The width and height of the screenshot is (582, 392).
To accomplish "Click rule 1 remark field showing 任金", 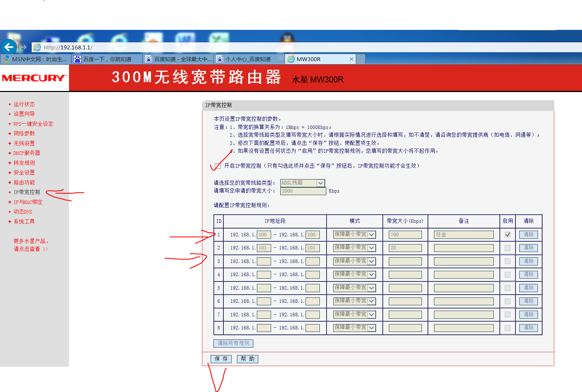I will pyautogui.click(x=464, y=235).
